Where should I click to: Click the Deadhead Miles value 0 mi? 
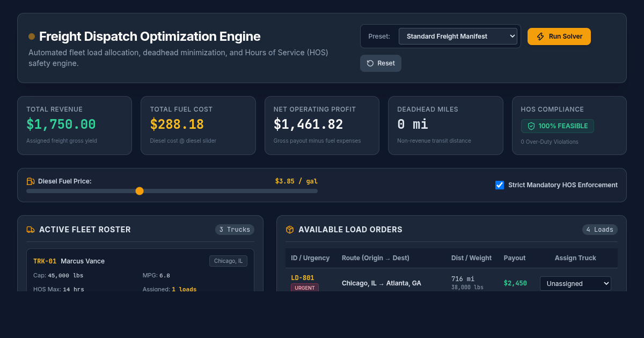point(413,124)
